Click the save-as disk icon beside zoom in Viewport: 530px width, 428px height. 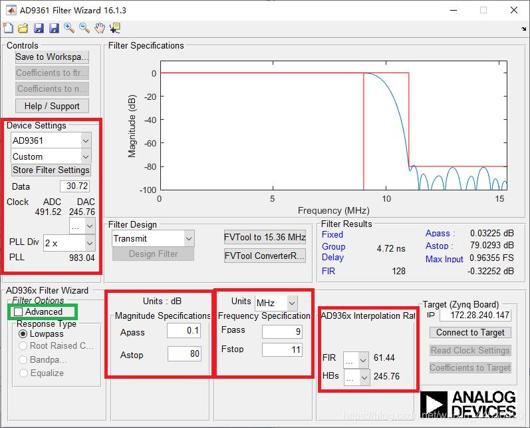point(54,28)
